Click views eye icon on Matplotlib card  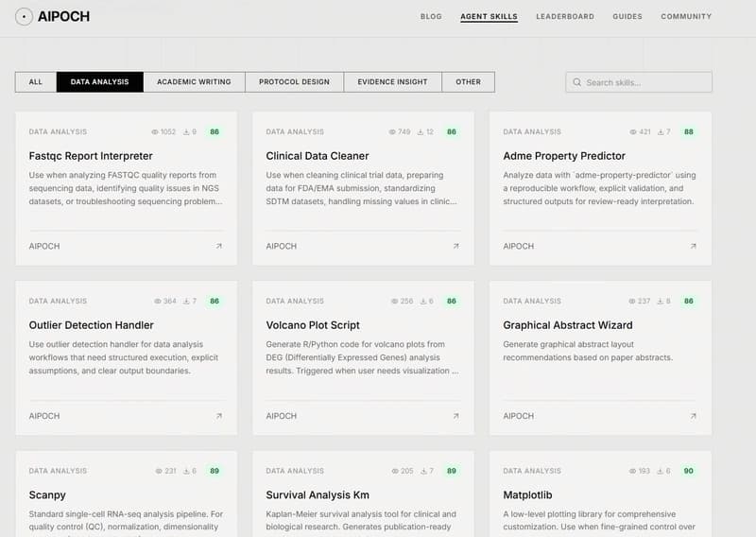(632, 471)
